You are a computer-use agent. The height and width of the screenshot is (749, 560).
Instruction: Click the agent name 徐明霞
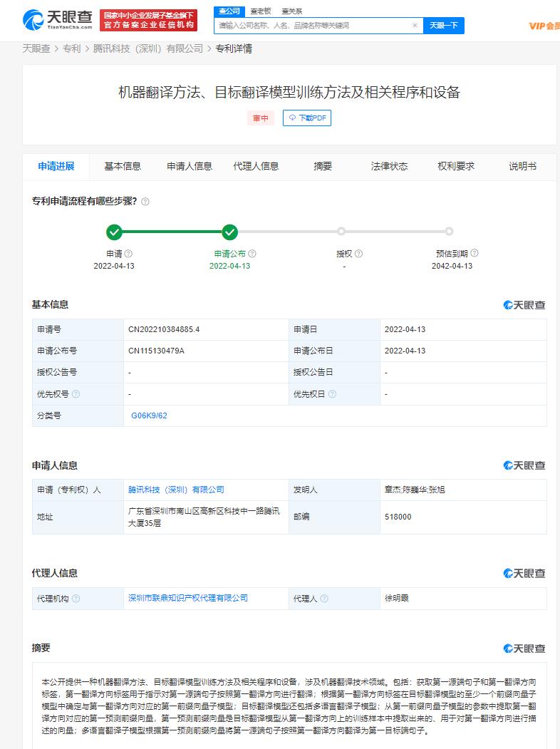coord(396,598)
